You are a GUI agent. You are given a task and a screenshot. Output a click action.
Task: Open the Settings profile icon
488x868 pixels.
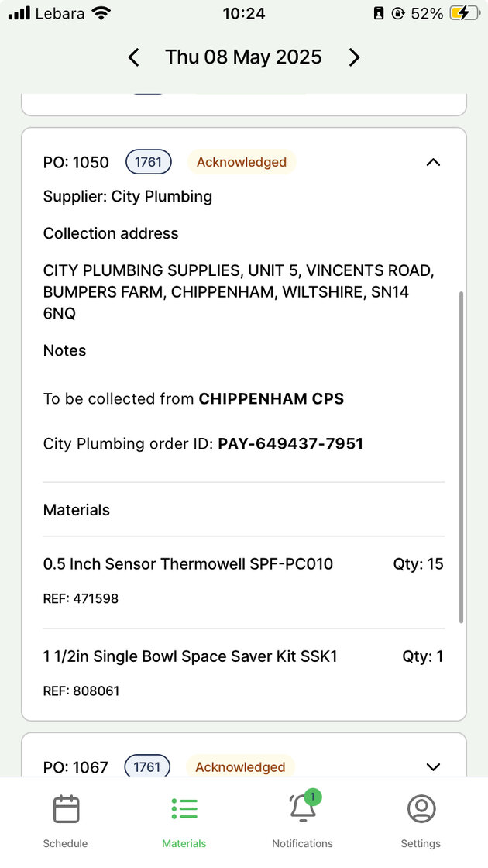click(421, 809)
